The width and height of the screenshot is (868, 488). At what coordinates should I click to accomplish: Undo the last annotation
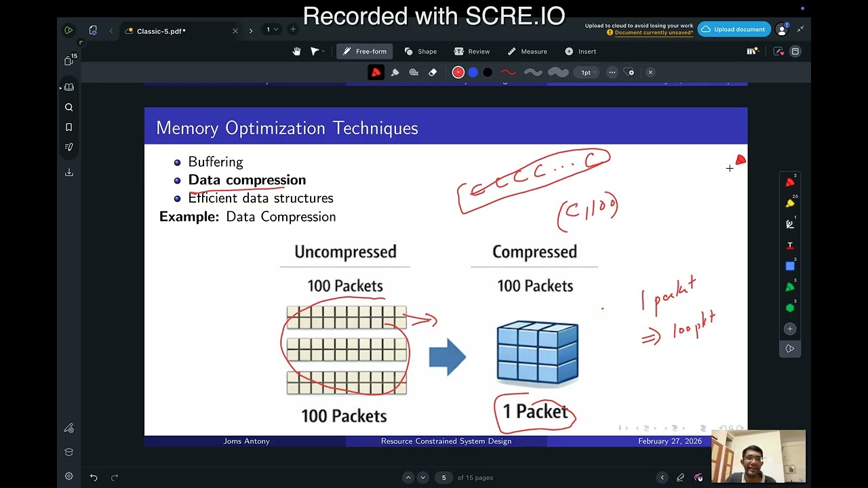pos(94,478)
